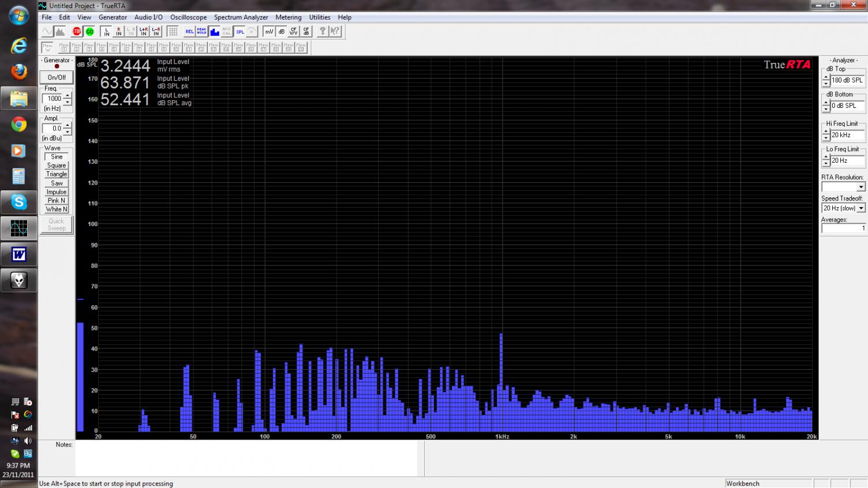Enable the REL relative mode icon

(x=189, y=31)
